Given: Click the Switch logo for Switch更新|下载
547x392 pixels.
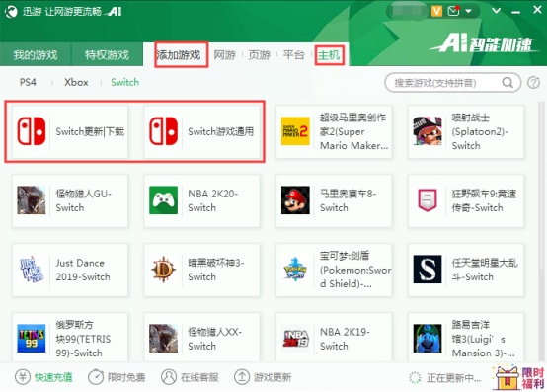Looking at the screenshot, I should click(32, 131).
